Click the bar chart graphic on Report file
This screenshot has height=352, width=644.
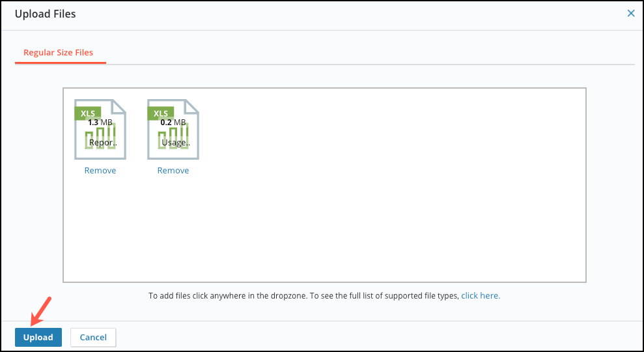(x=100, y=136)
